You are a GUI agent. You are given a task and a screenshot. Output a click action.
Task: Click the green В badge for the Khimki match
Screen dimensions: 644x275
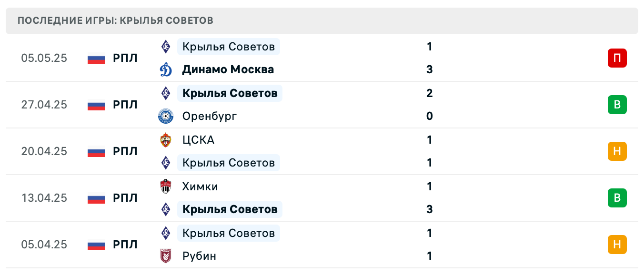[618, 198]
